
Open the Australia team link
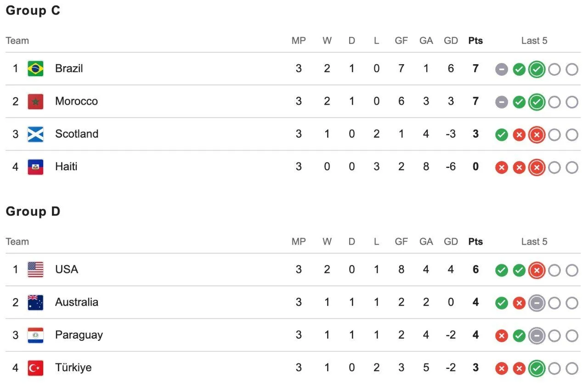[77, 302]
